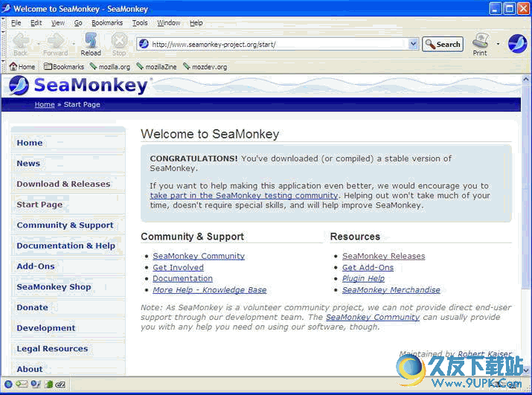Viewport: 532px width, 395px height.
Task: Select Home in the sidebar navigation
Action: pos(30,143)
